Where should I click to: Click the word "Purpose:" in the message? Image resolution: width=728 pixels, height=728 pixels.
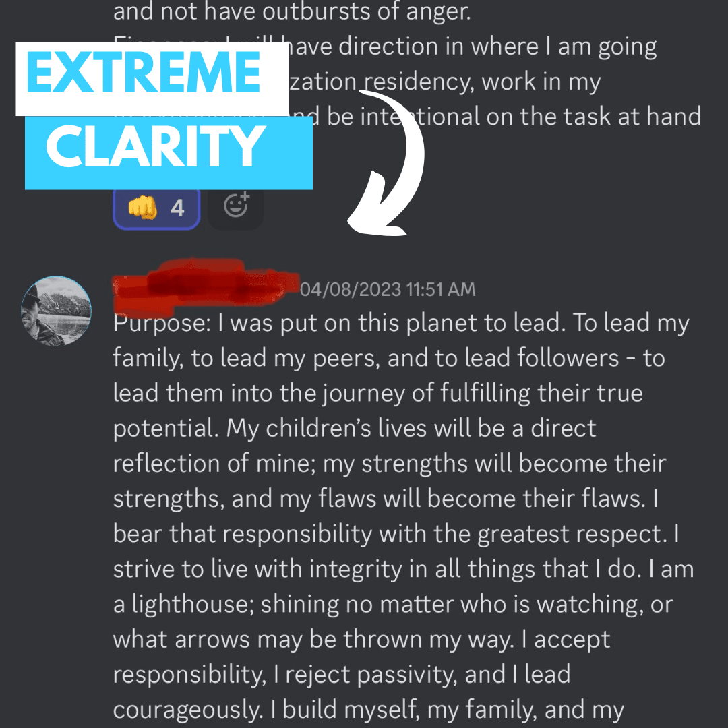pyautogui.click(x=162, y=323)
